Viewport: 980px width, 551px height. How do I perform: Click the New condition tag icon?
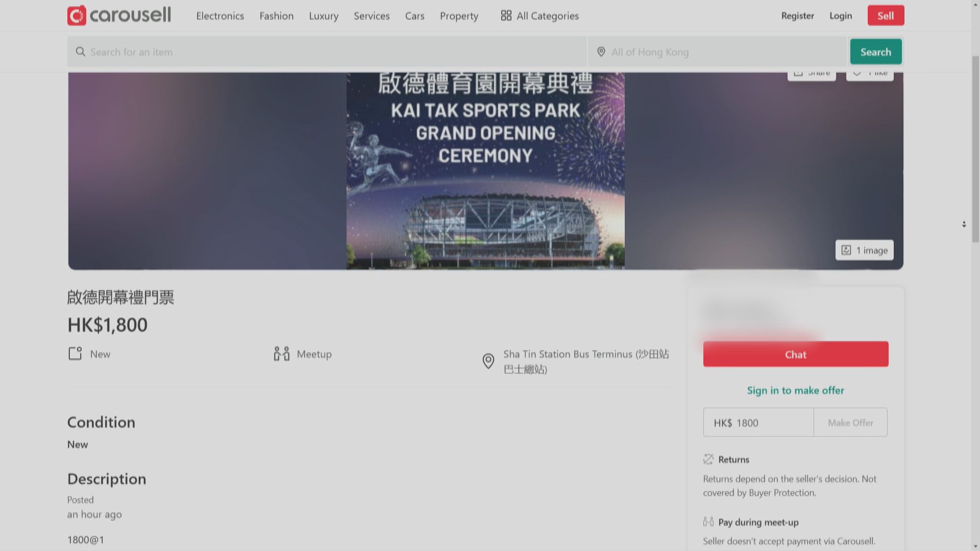click(75, 354)
